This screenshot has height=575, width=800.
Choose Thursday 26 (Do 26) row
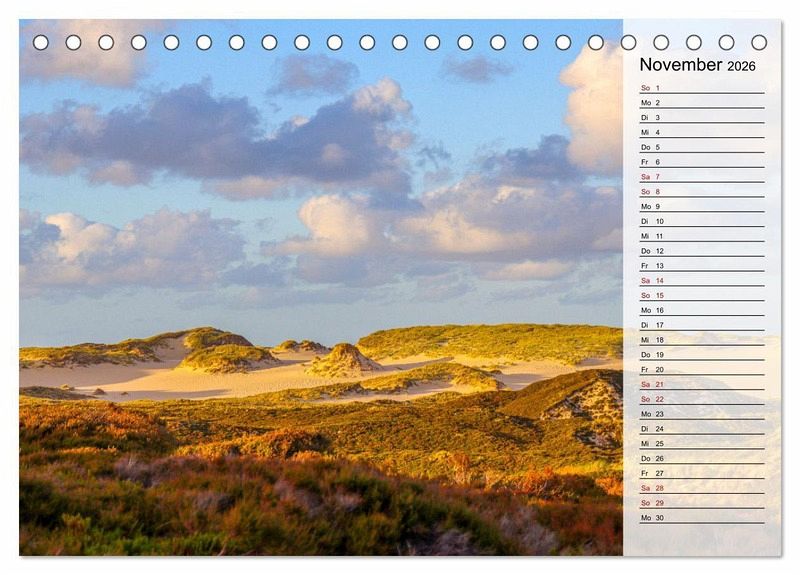coord(701,458)
